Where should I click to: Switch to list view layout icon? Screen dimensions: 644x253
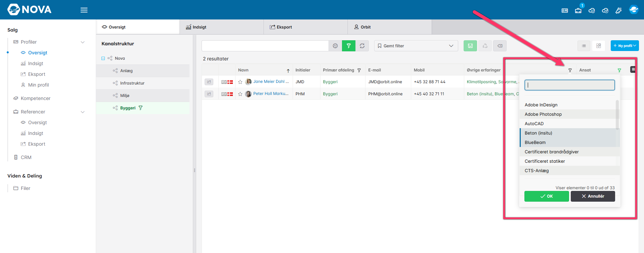pos(584,46)
